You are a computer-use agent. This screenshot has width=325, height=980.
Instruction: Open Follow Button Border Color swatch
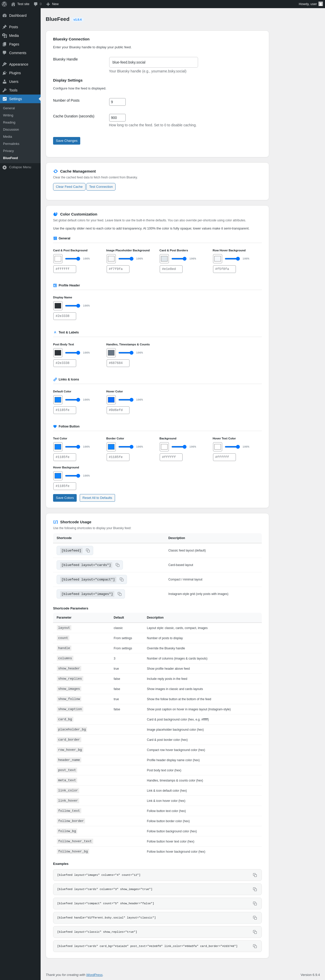pyautogui.click(x=111, y=447)
